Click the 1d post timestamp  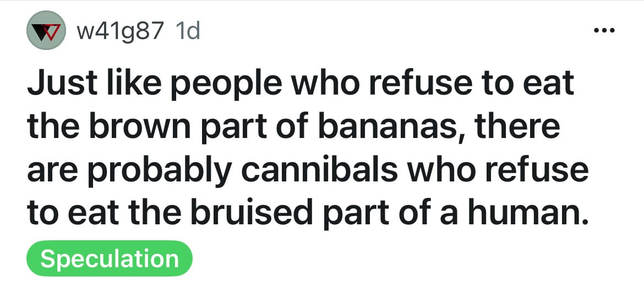click(188, 31)
